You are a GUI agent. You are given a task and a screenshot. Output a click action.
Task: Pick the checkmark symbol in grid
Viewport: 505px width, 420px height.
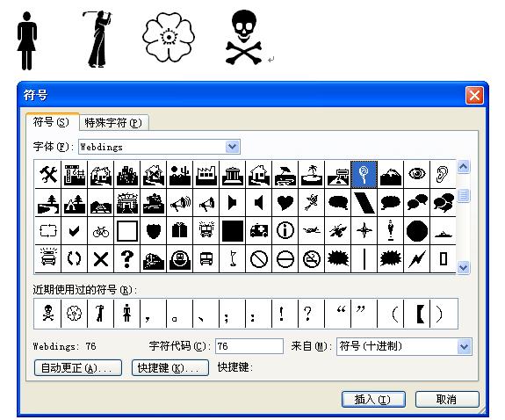[75, 231]
